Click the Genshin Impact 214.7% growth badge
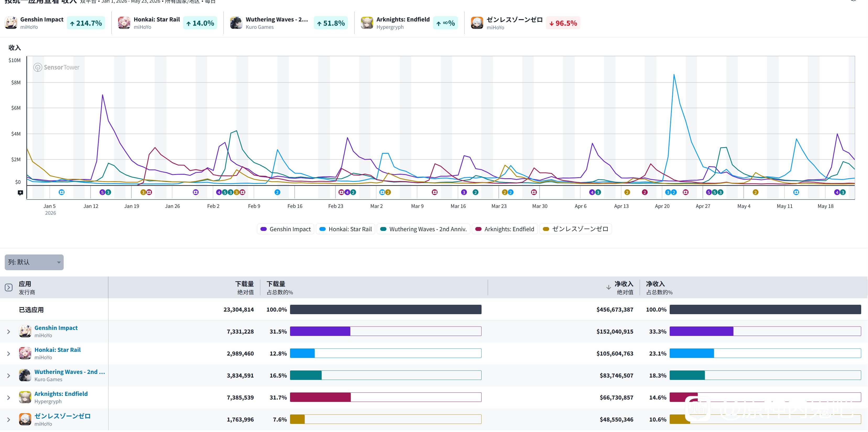 coord(86,23)
